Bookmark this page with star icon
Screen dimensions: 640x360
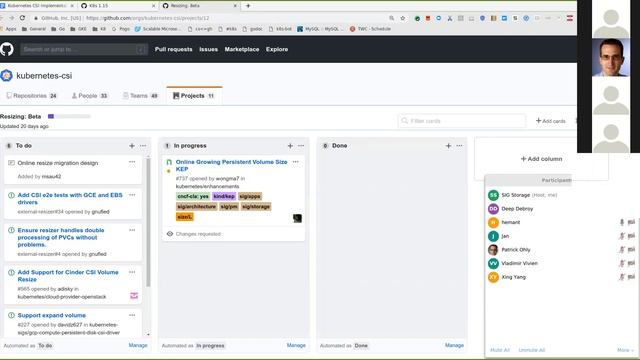(403, 18)
